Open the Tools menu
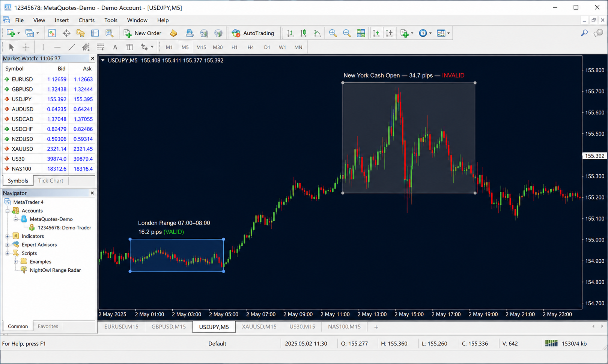Viewport: 608px width, 364px height. pyautogui.click(x=111, y=20)
